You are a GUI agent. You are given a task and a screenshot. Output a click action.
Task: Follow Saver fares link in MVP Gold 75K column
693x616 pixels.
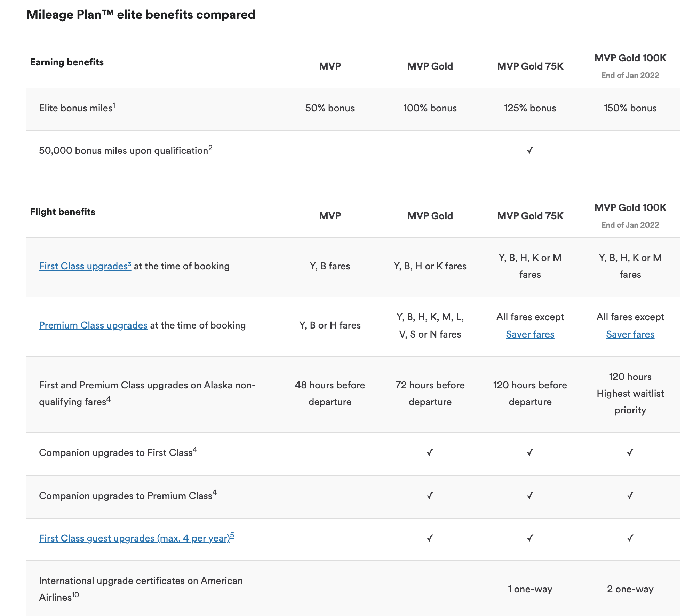click(x=530, y=334)
